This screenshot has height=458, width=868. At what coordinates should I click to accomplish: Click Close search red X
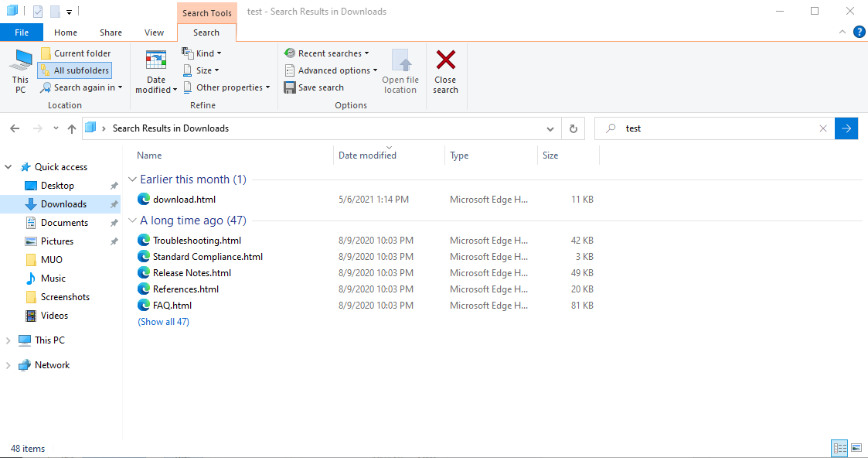point(446,71)
